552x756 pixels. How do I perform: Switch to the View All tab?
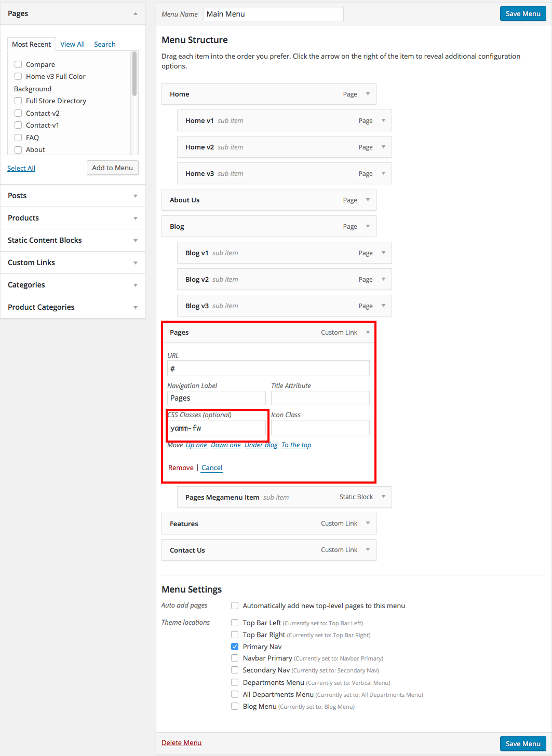[x=72, y=44]
